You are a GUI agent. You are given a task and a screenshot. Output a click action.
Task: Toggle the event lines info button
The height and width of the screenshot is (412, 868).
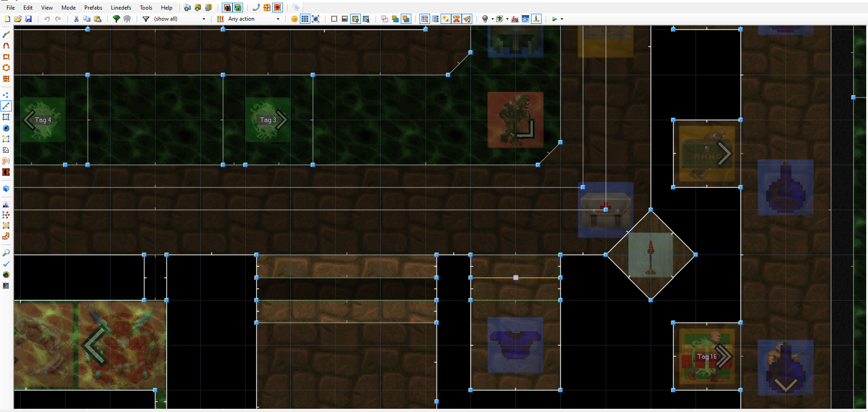tap(536, 19)
